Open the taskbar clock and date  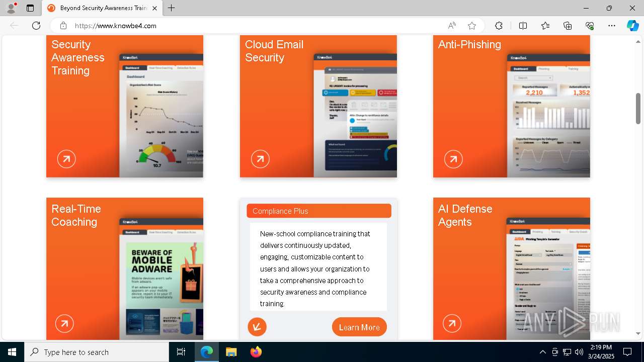point(601,352)
